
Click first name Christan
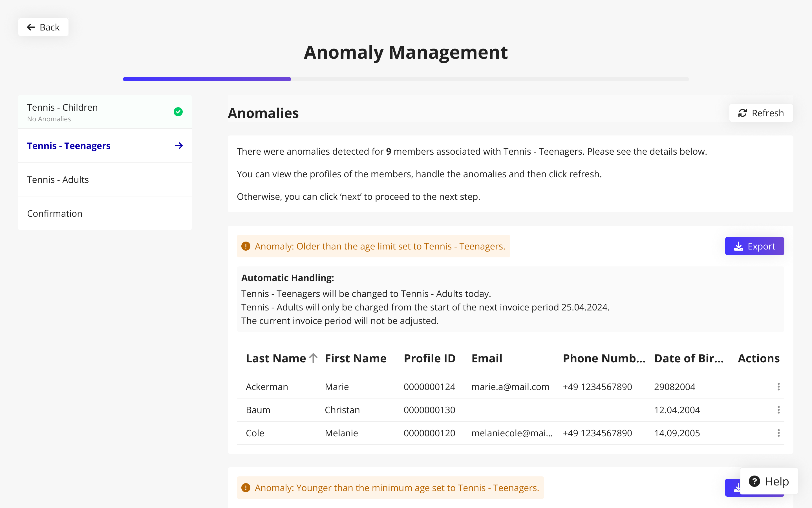[342, 410]
